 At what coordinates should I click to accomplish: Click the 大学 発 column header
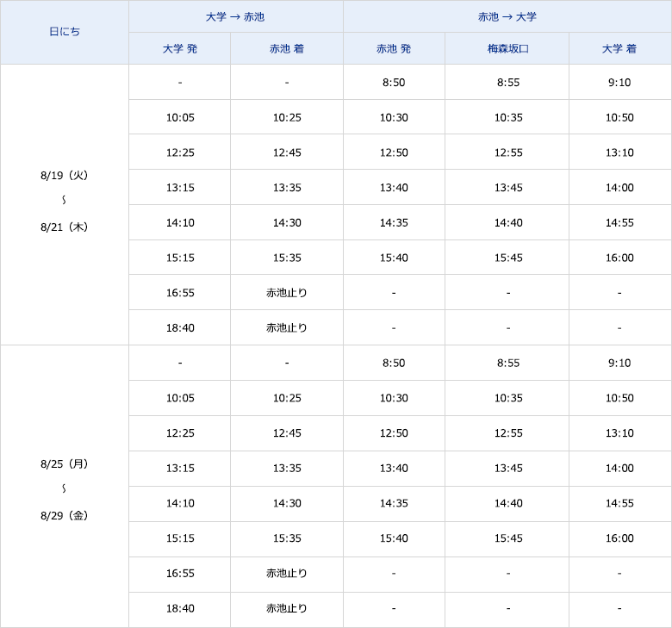click(x=180, y=49)
